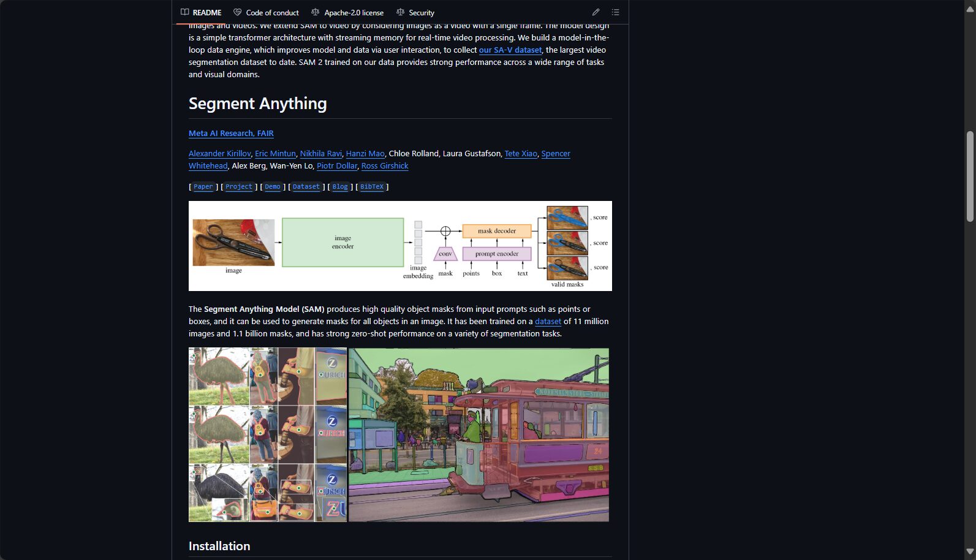Open the BibTeX link

pos(372,187)
